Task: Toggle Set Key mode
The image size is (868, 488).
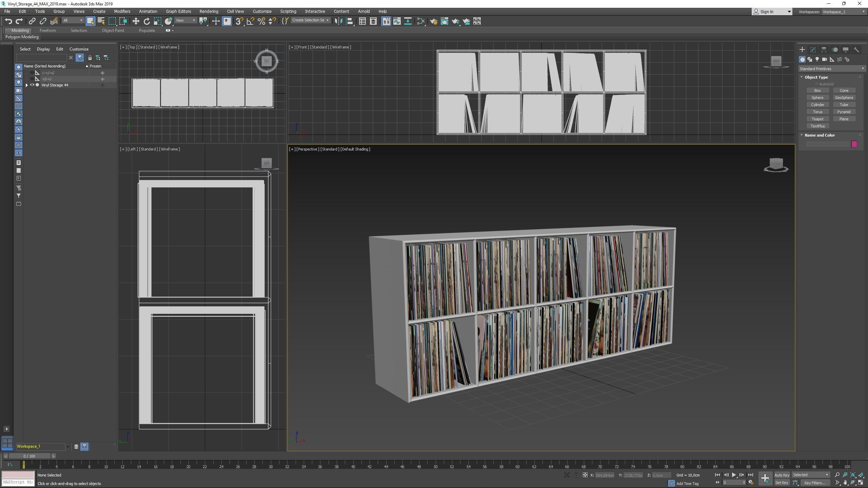Action: (x=782, y=483)
